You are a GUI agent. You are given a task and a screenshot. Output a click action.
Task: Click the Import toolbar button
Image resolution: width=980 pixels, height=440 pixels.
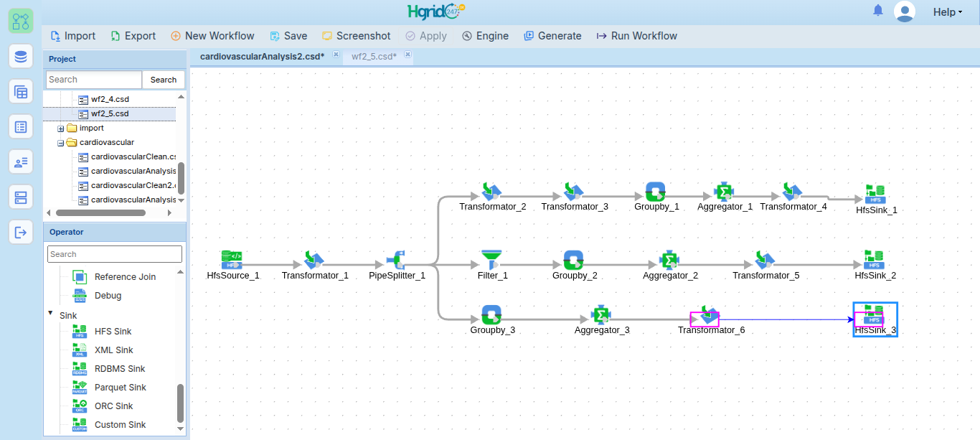pos(72,36)
